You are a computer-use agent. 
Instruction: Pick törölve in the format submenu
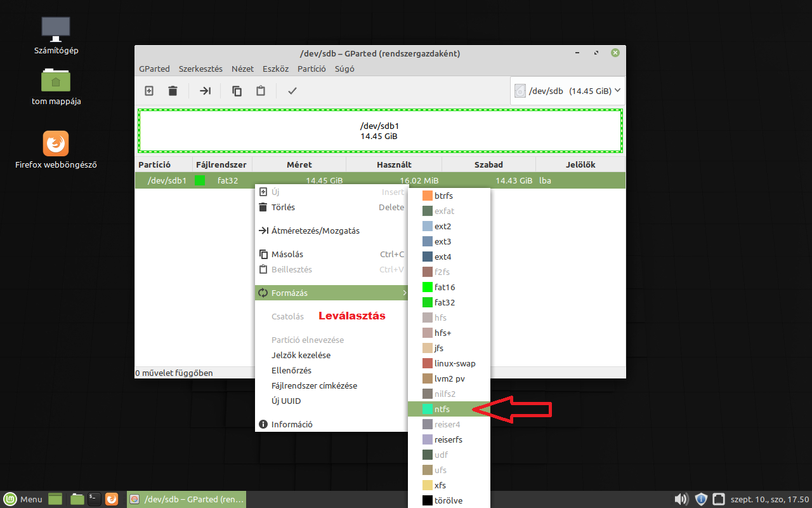tap(449, 500)
